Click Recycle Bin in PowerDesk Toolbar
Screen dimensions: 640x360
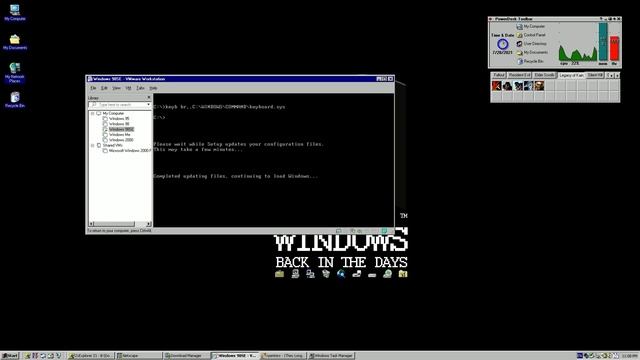(x=530, y=61)
